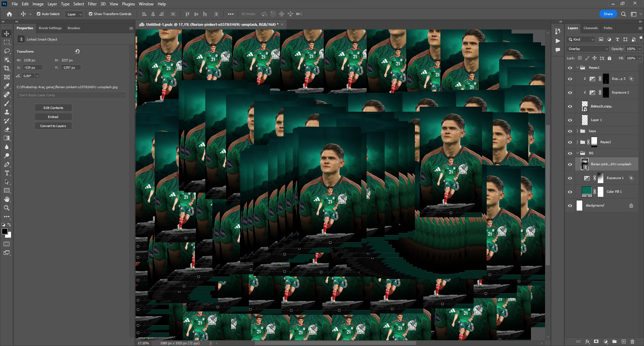Click Color Fill 1 color thumbnail

pos(587,192)
